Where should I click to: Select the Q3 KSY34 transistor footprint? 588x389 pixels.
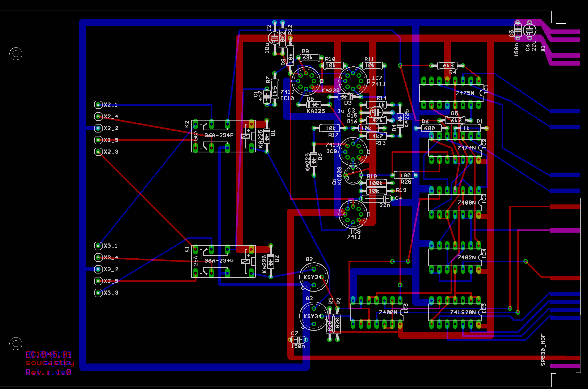[x=314, y=316]
